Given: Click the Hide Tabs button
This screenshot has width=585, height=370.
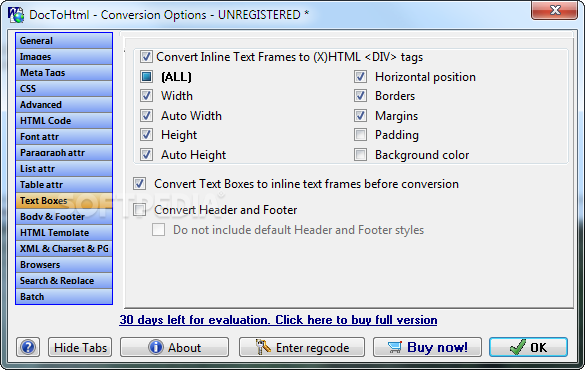Looking at the screenshot, I should tap(80, 347).
